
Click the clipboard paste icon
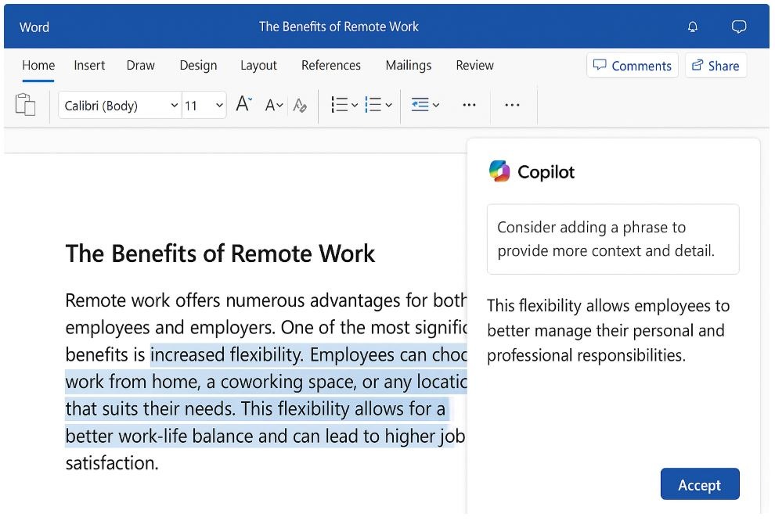pyautogui.click(x=25, y=104)
